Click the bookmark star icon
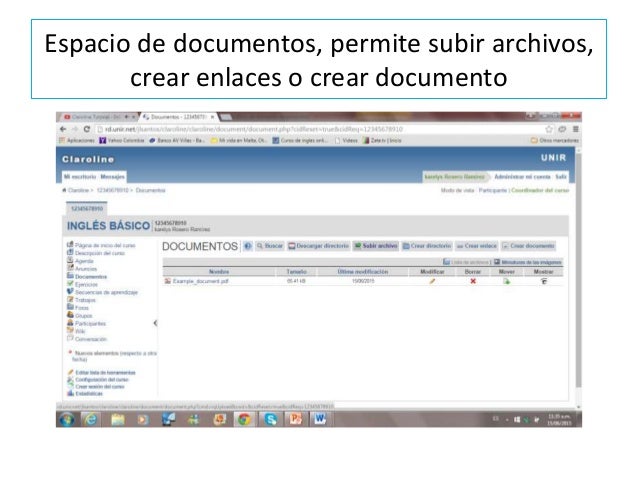The image size is (638, 479). (x=548, y=129)
